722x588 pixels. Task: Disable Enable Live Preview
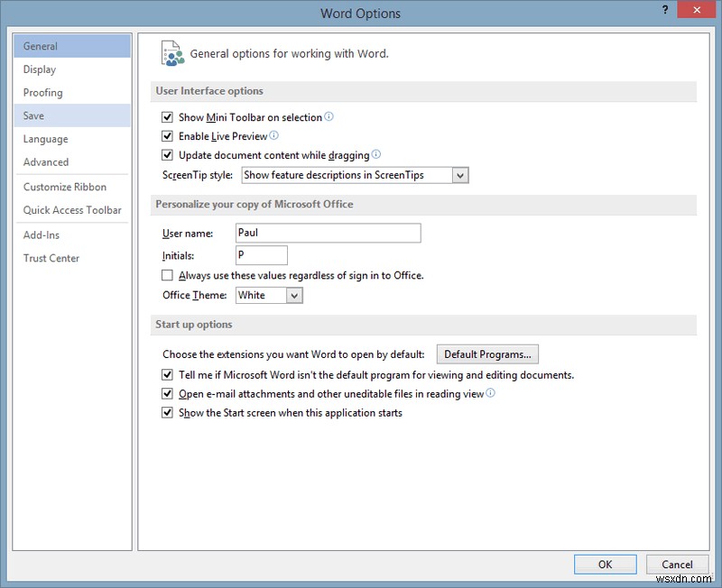pos(167,135)
